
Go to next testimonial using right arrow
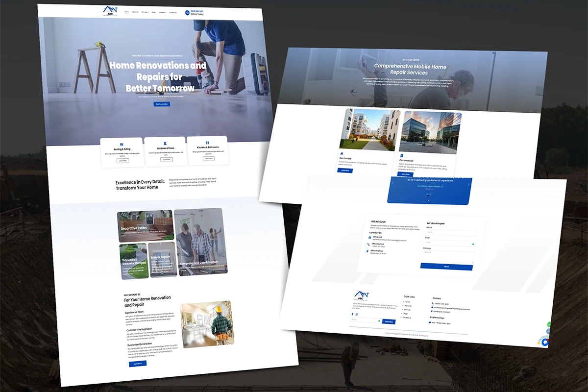point(468,185)
